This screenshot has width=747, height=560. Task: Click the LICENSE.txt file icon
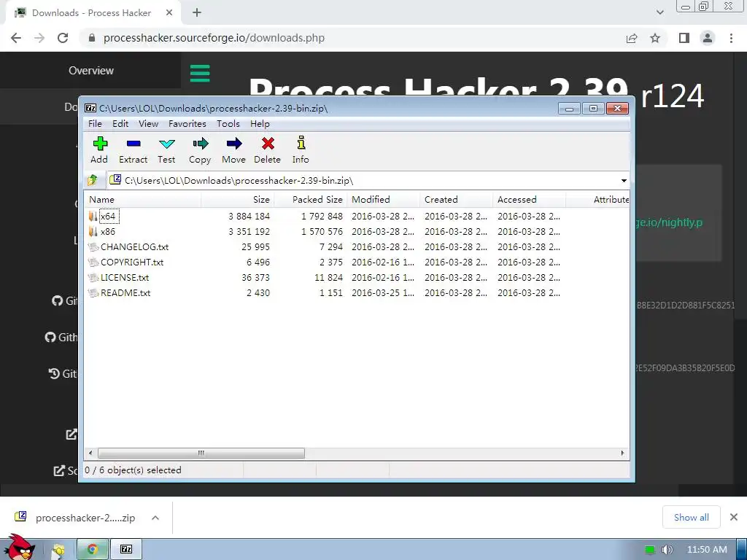tap(93, 277)
